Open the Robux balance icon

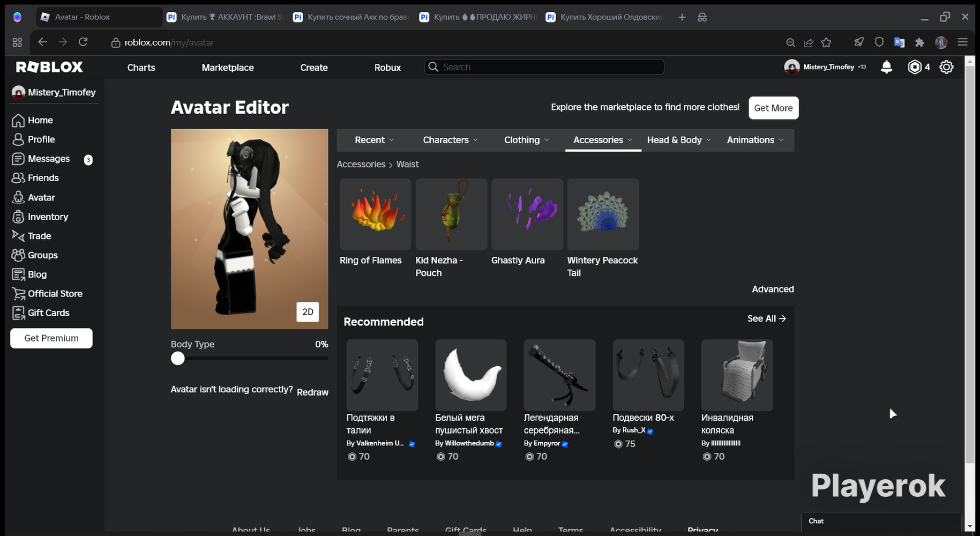coord(914,67)
